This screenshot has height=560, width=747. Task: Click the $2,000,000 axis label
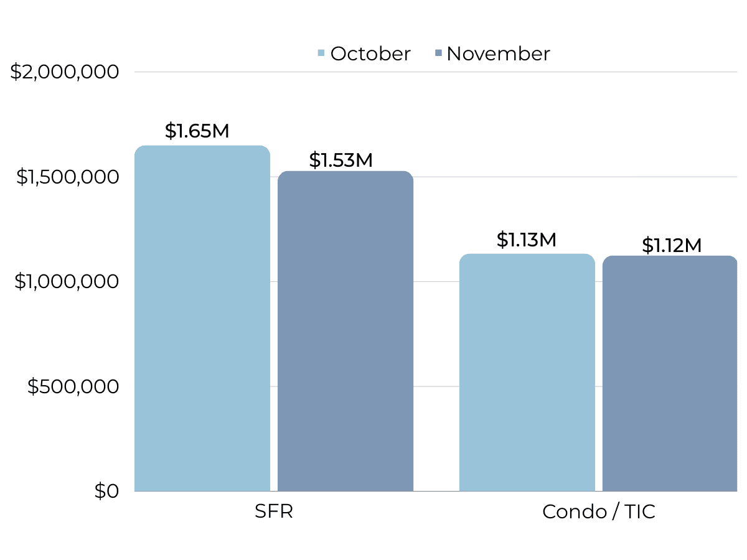[65, 72]
